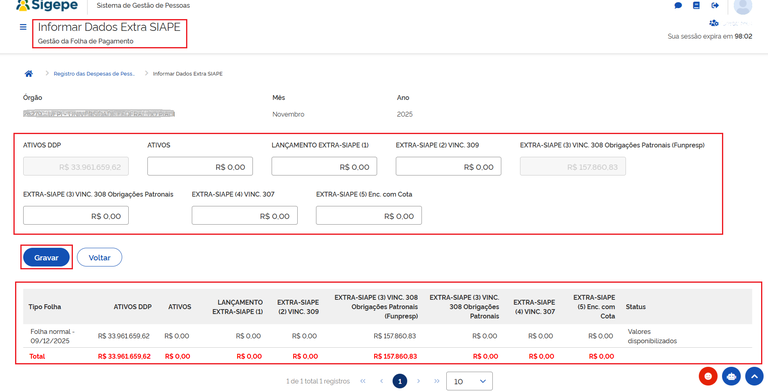Viewport: 768px width, 392px height.
Task: Open the manual book icon
Action: [696, 5]
